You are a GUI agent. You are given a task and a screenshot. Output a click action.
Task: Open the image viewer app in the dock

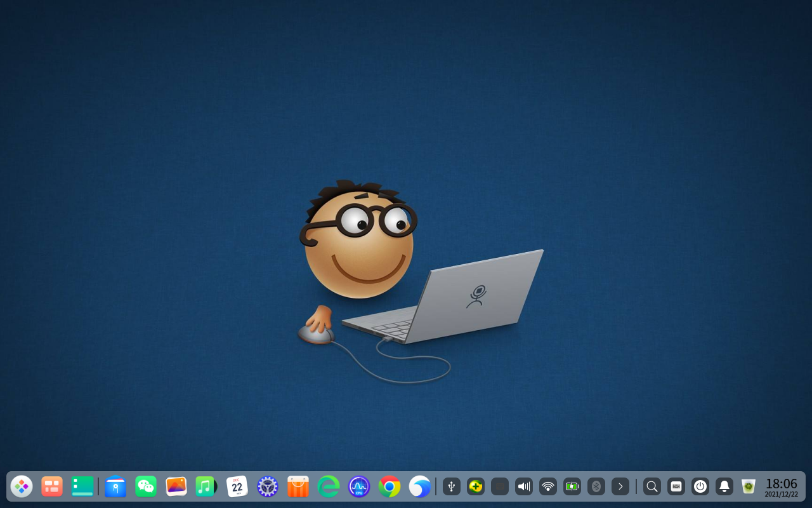point(176,486)
